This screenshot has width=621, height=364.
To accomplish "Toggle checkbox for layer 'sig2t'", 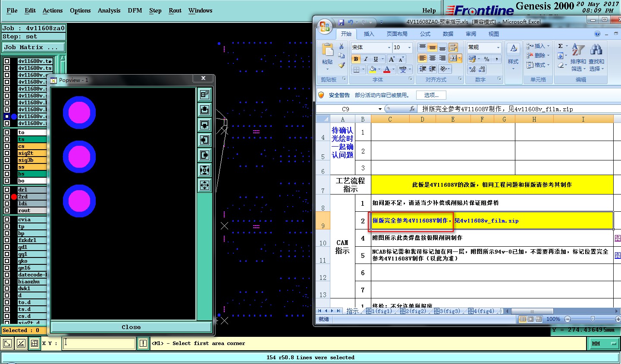I will [7, 153].
